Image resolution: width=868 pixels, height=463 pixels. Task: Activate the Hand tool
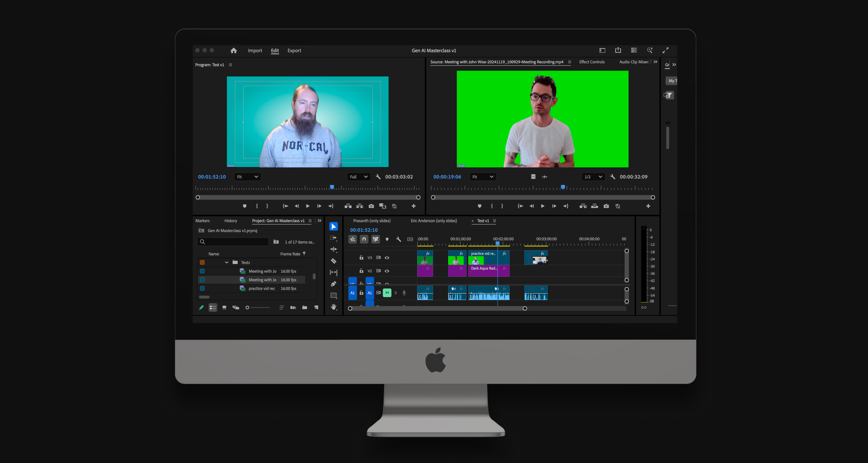(x=333, y=306)
